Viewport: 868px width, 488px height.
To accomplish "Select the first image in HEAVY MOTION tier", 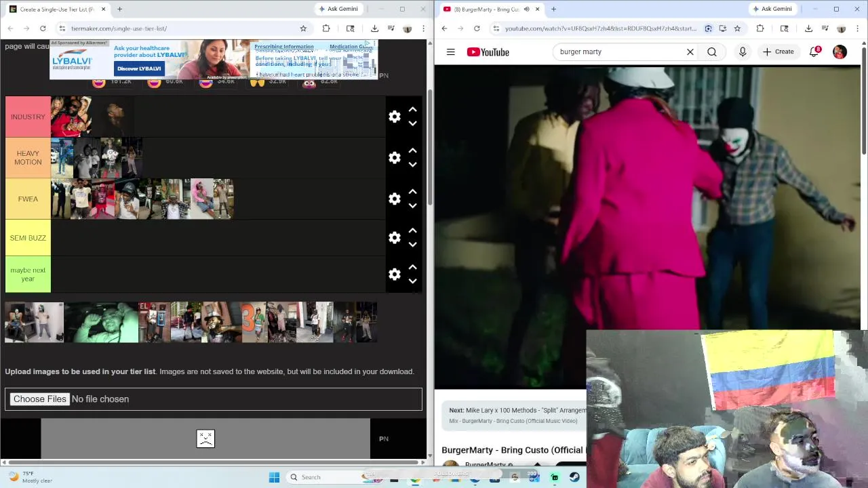I will [62, 158].
